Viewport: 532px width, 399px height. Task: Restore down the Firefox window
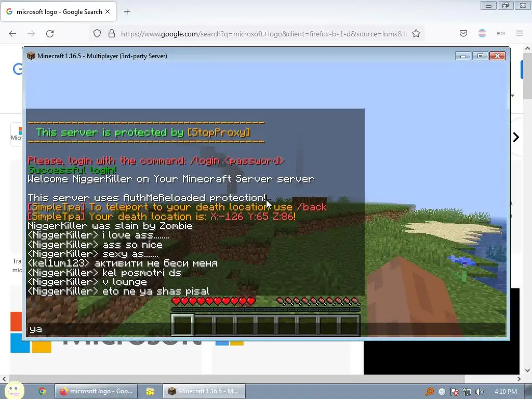[506, 5]
